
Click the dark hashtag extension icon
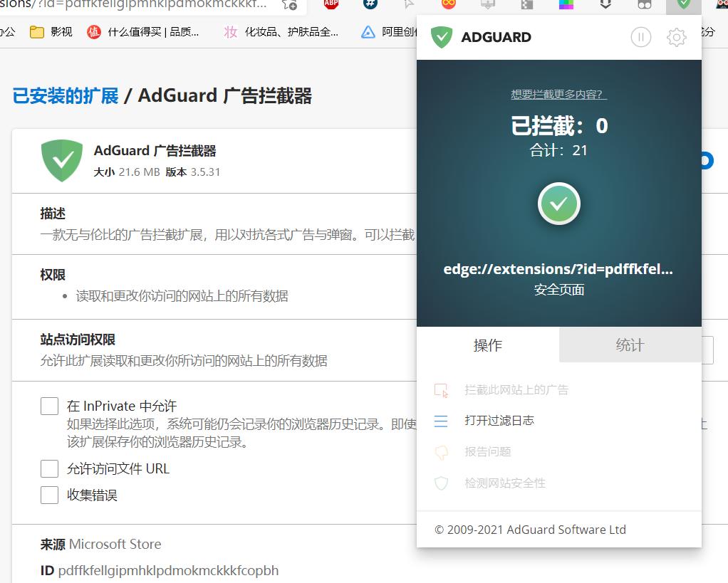coord(370,5)
